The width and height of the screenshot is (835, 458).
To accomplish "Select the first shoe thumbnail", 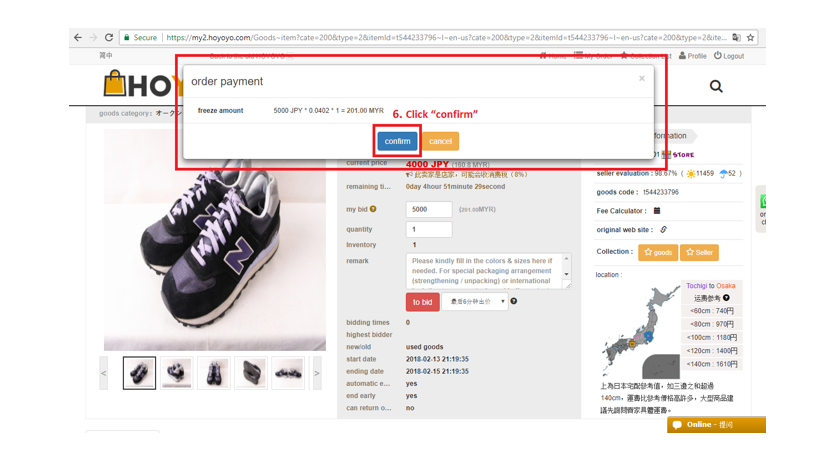I will tap(140, 373).
